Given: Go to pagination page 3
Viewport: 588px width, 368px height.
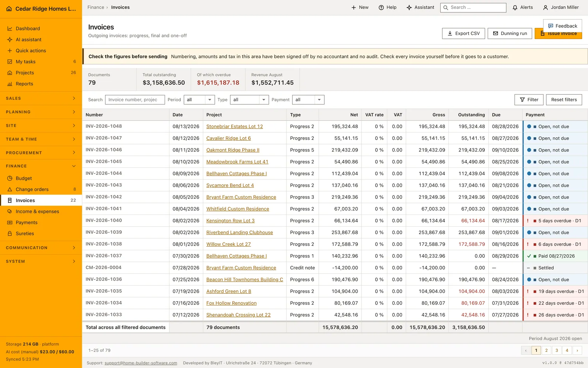Looking at the screenshot, I should click(557, 350).
